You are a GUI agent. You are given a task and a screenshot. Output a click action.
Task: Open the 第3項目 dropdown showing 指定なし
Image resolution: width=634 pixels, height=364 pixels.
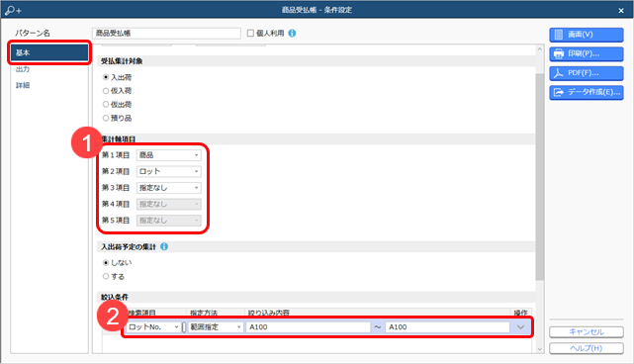click(x=168, y=188)
